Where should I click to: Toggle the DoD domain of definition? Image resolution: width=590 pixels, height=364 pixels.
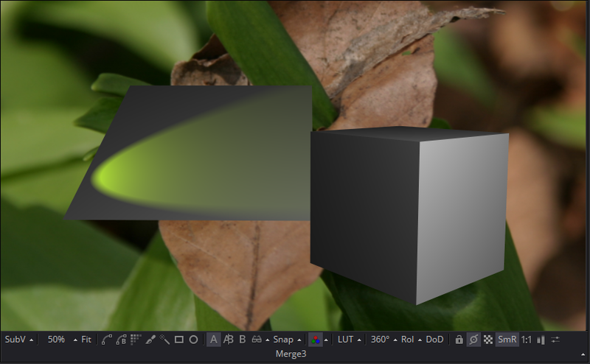click(434, 340)
